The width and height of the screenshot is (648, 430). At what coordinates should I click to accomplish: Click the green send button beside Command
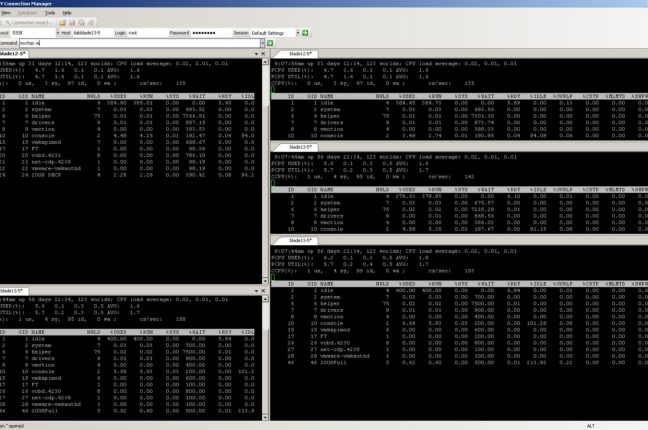tap(269, 45)
